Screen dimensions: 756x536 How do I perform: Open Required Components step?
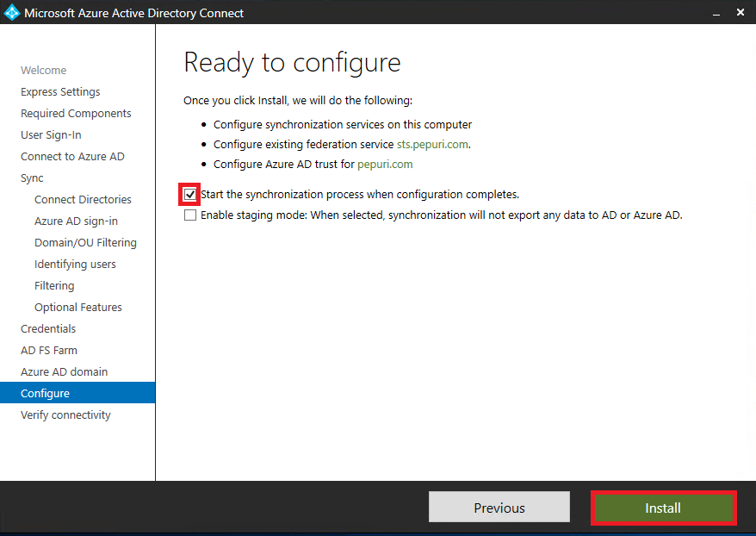coord(76,114)
